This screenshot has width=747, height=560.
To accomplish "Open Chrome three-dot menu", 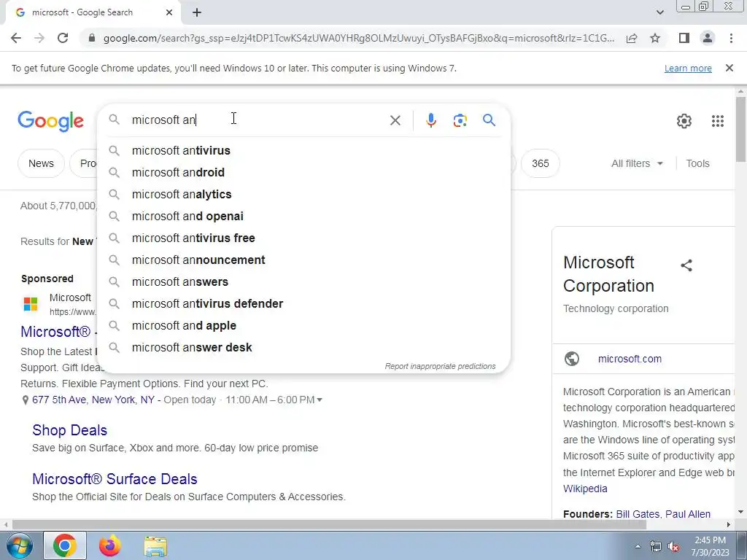I will click(x=731, y=38).
